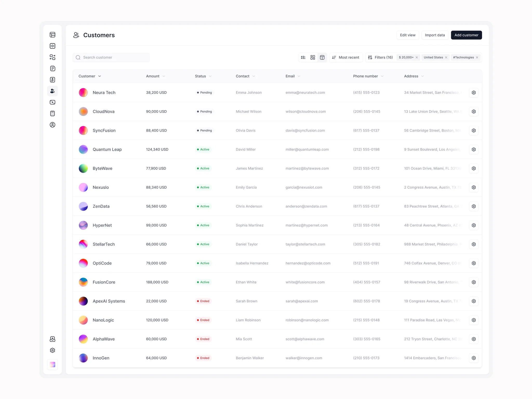Click the CloudNova customer avatar
The image size is (532, 399).
coord(83,111)
